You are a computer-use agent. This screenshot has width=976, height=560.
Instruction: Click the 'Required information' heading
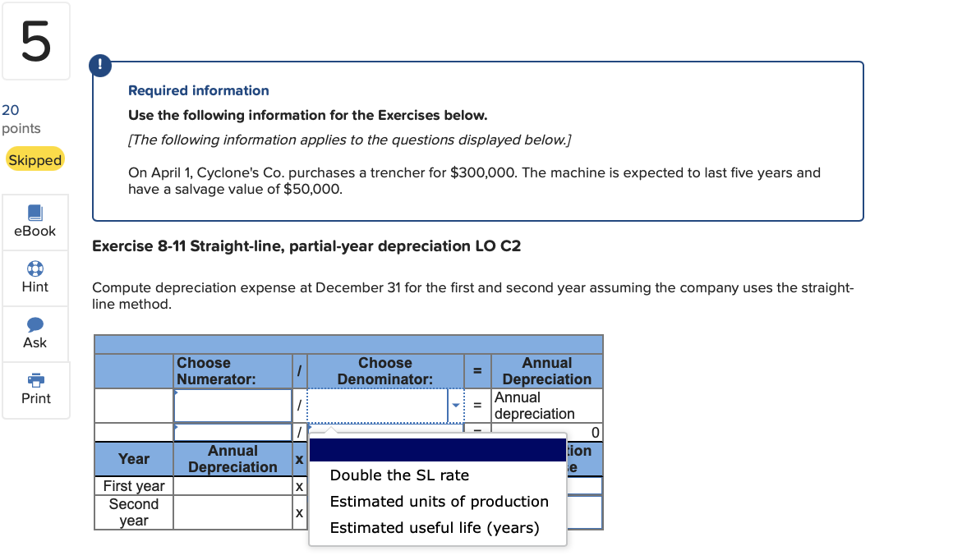(x=199, y=91)
